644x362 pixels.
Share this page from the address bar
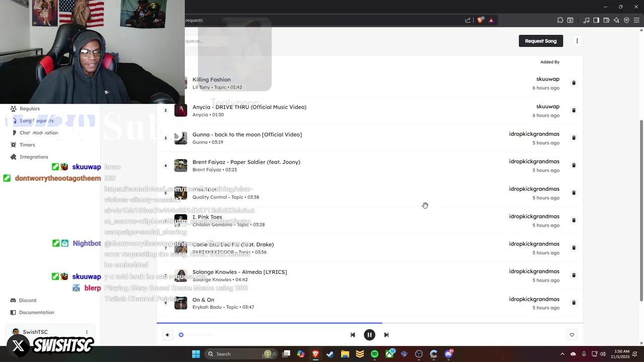point(468,20)
